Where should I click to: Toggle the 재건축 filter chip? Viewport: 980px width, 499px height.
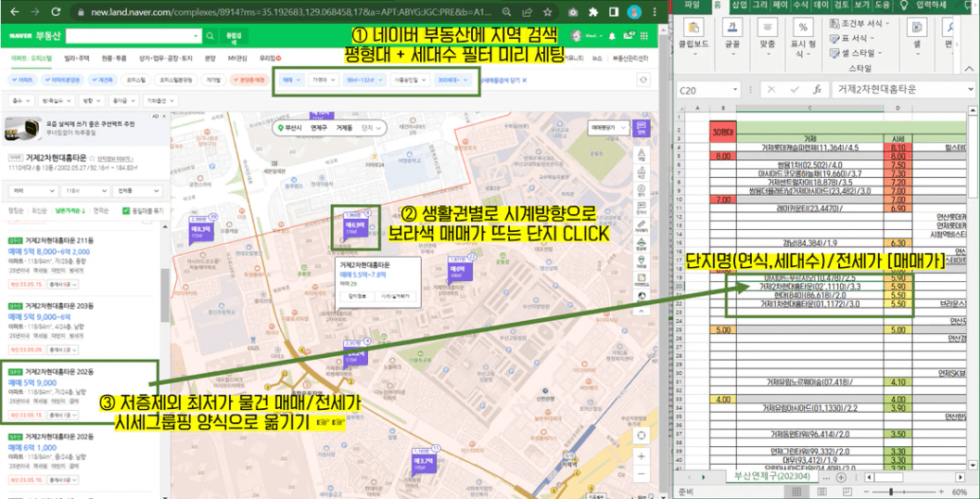[104, 80]
